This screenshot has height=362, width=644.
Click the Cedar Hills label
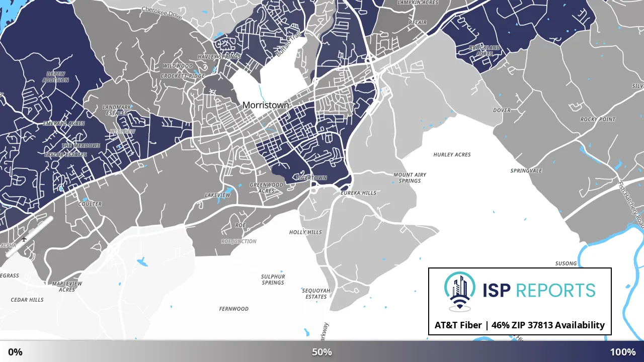pos(27,300)
